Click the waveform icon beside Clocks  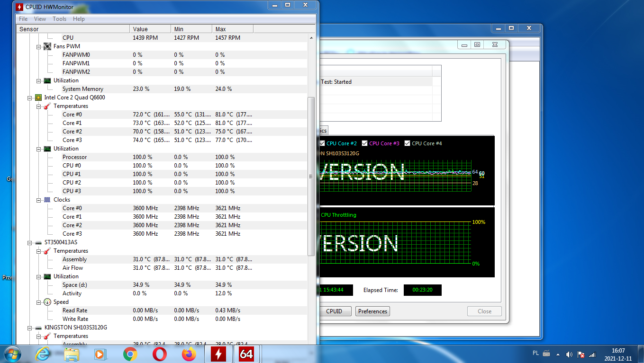click(47, 200)
